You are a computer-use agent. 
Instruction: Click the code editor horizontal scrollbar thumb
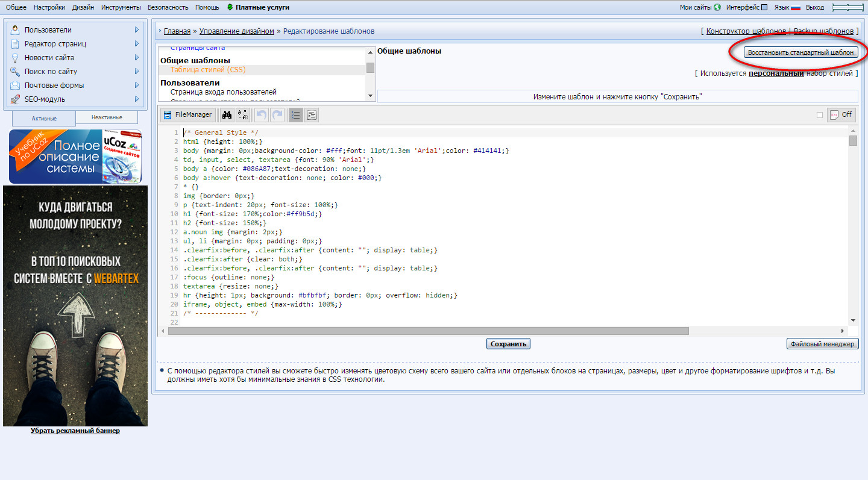429,331
